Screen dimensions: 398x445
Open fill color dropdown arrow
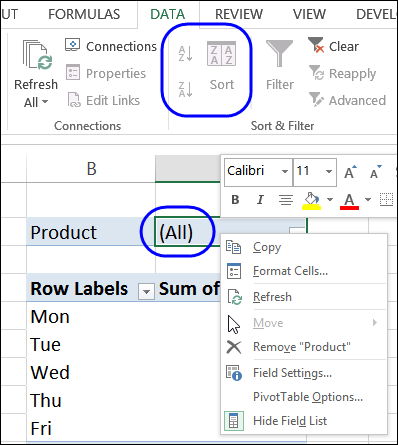pyautogui.click(x=330, y=200)
